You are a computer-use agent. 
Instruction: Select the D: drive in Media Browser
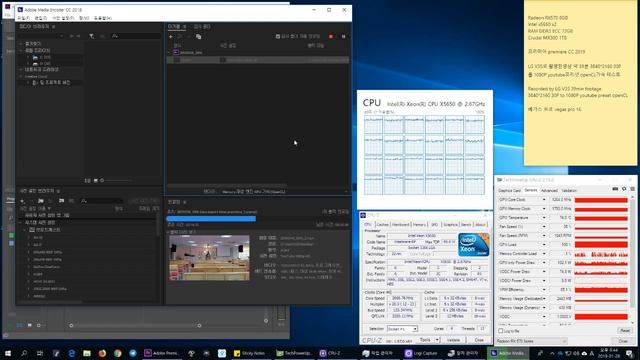[42, 64]
